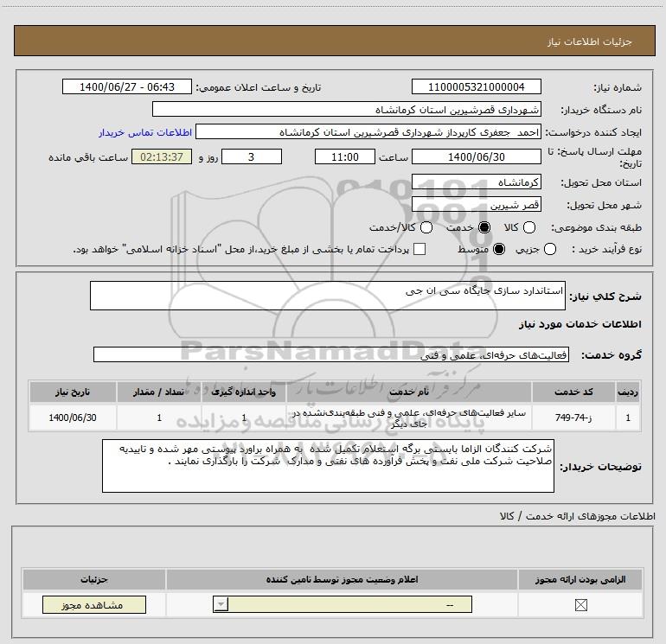Choose the جزیی purchase process option

(549, 249)
